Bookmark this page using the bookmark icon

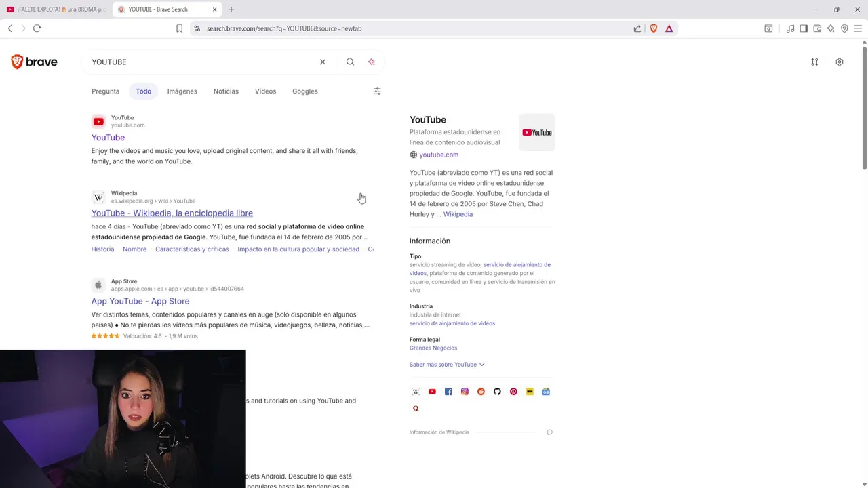pyautogui.click(x=179, y=28)
